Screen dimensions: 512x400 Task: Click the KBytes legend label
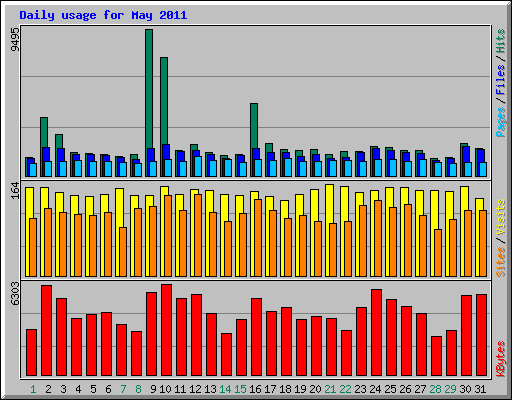[501, 359]
